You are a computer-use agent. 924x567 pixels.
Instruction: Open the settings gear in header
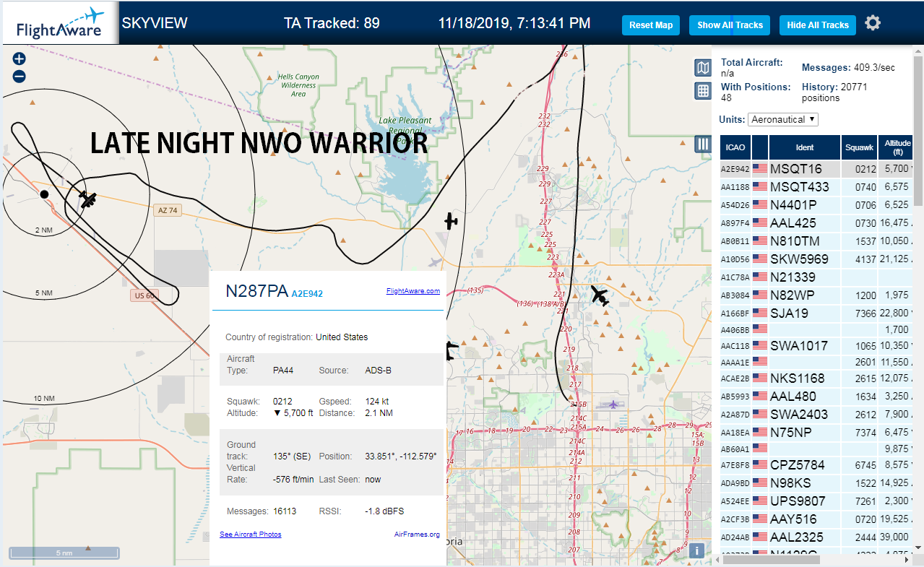click(873, 23)
